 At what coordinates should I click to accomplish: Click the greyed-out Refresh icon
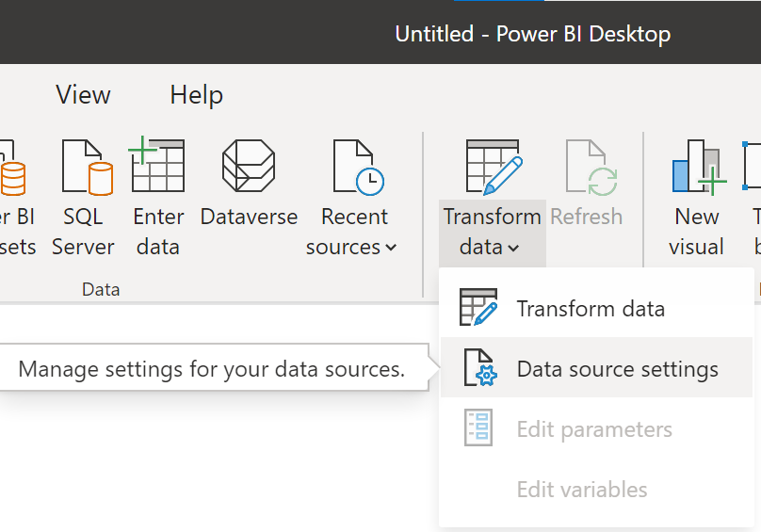pos(591,168)
